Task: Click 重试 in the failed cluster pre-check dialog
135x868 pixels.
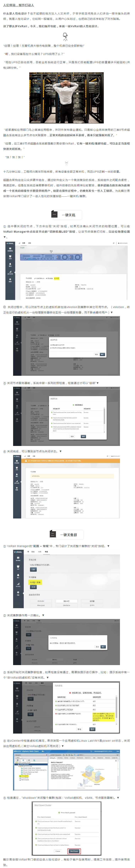Action: point(92,729)
